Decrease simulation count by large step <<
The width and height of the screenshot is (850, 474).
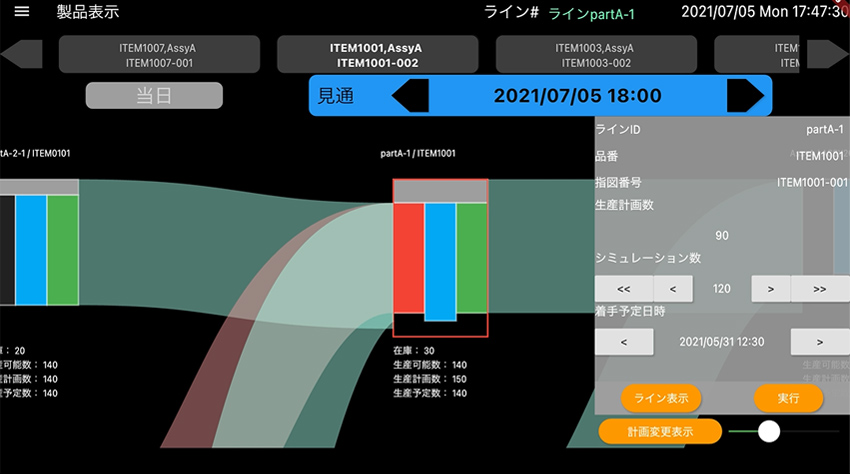point(624,289)
